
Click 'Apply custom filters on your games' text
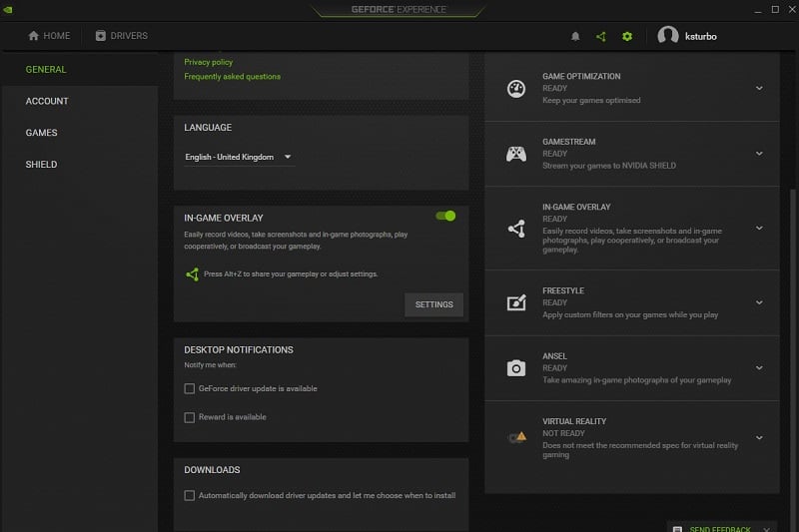pyautogui.click(x=630, y=315)
